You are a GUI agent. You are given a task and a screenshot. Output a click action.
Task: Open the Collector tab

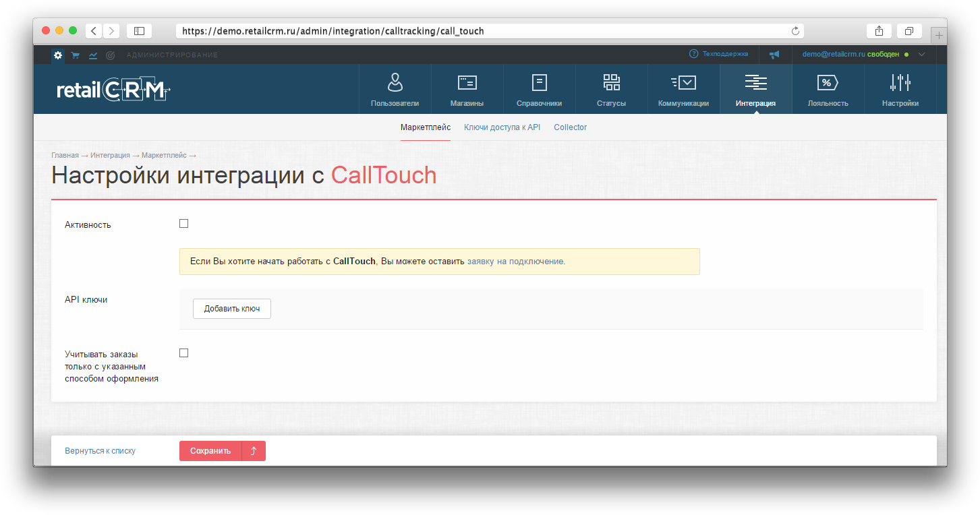[570, 127]
